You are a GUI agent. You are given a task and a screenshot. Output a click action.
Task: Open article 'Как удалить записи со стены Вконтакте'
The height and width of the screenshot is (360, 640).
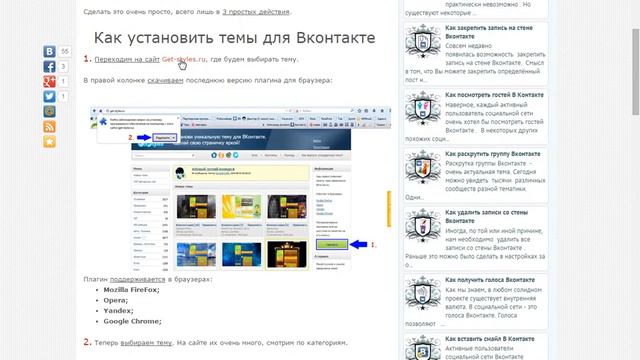(x=487, y=216)
